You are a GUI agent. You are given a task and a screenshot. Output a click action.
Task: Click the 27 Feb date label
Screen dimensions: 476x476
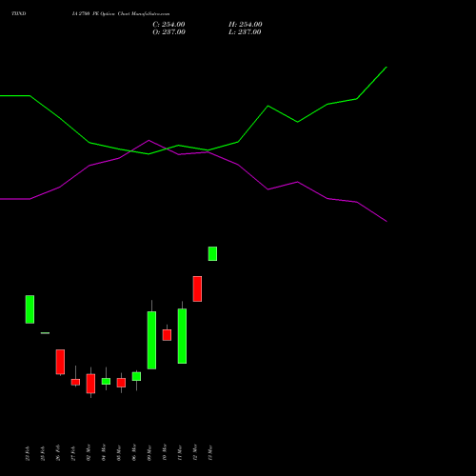[73, 453]
